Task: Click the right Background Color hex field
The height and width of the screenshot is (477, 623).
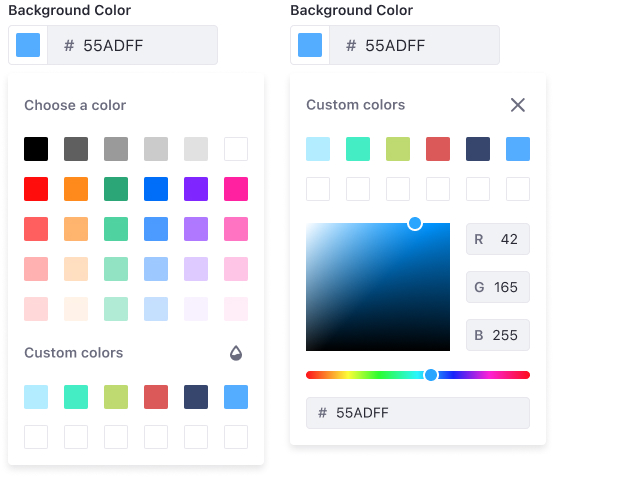Action: (414, 45)
